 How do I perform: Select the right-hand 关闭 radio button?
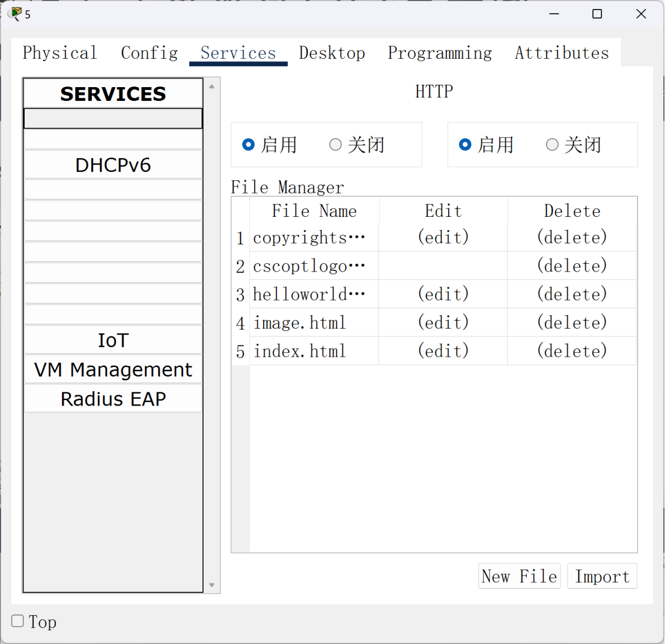pyautogui.click(x=552, y=145)
